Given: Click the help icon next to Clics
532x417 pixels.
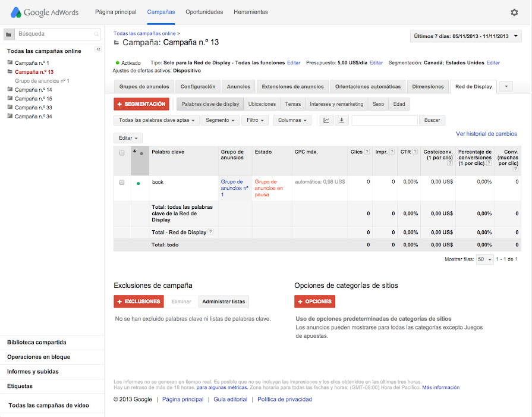Looking at the screenshot, I should (367, 152).
